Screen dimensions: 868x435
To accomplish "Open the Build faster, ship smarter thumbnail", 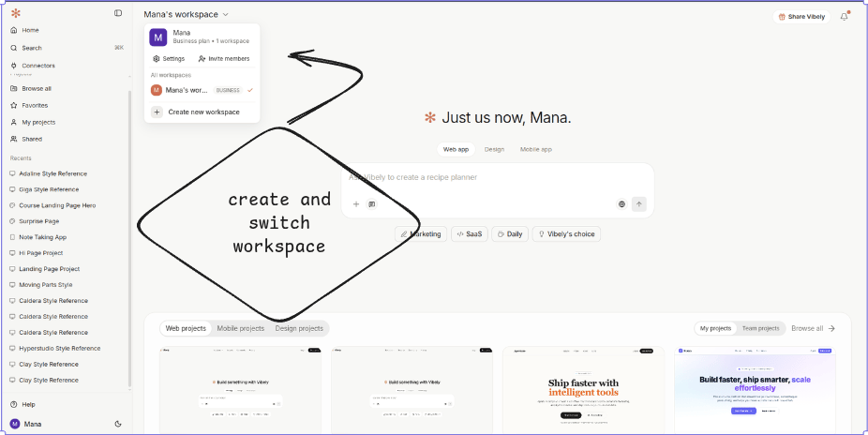I will [x=756, y=390].
